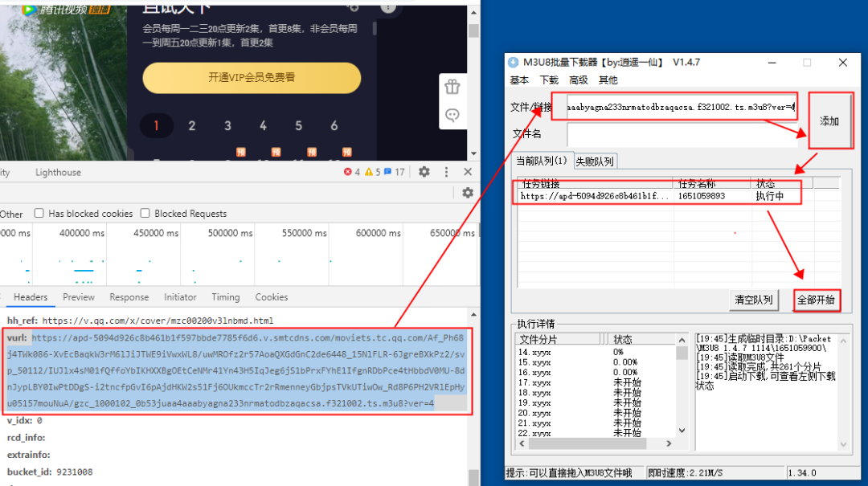
Task: Select episode 4 on video page
Action: (263, 125)
